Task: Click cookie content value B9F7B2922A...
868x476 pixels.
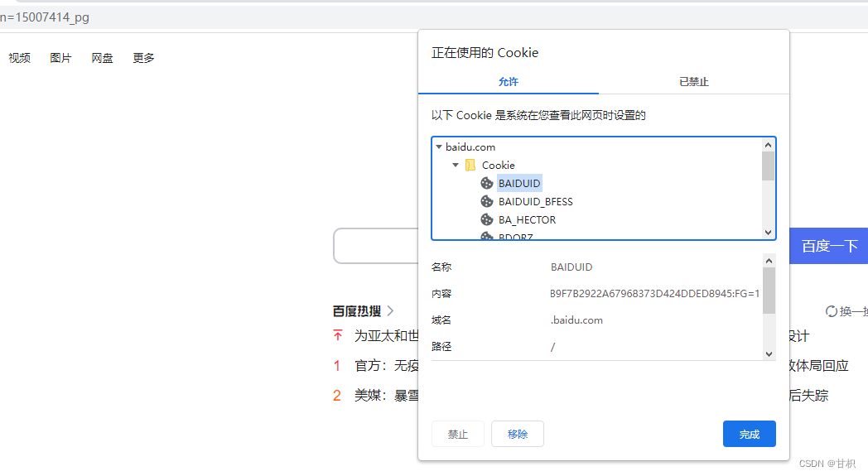Action: pos(654,293)
